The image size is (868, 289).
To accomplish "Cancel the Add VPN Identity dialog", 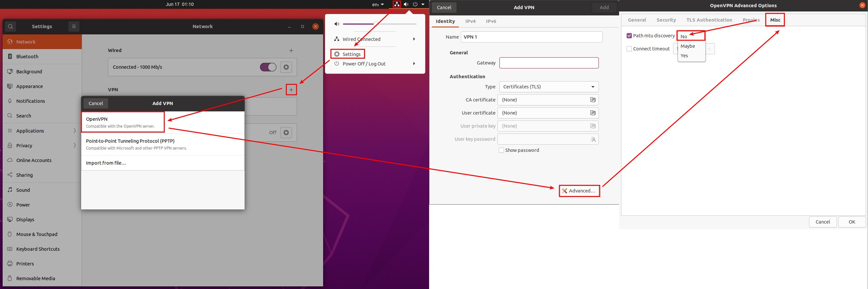I will click(444, 8).
